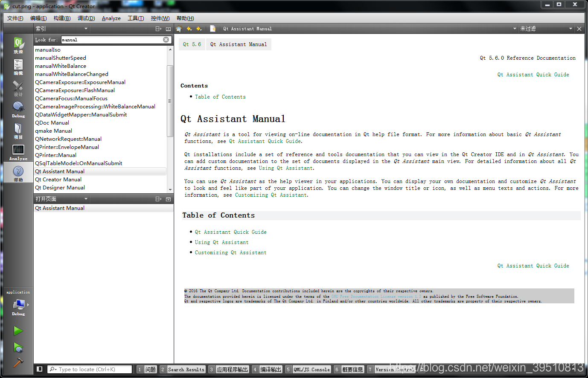Open top-right Qt Assistant Quick Guide link
Image resolution: width=588 pixels, height=378 pixels.
click(x=533, y=75)
